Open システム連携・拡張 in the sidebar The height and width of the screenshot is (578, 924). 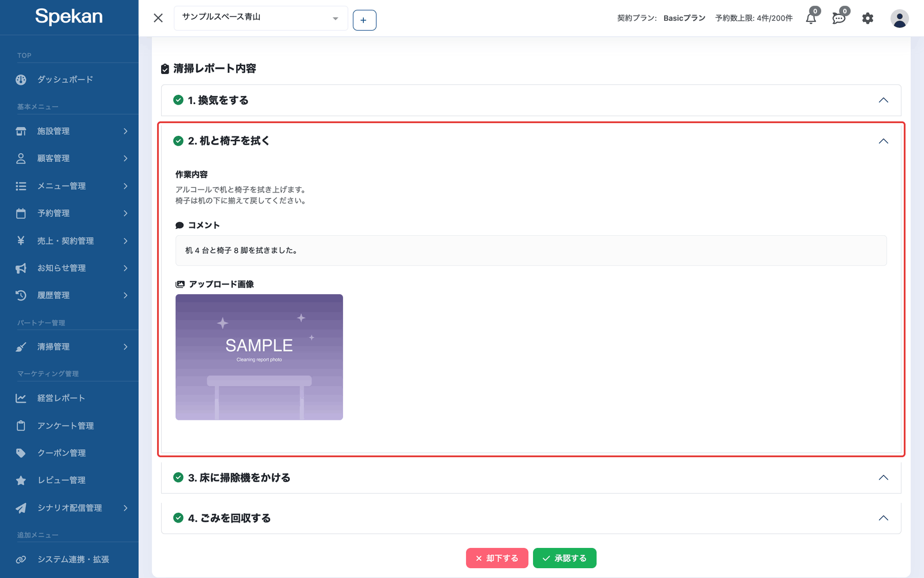[x=69, y=560]
